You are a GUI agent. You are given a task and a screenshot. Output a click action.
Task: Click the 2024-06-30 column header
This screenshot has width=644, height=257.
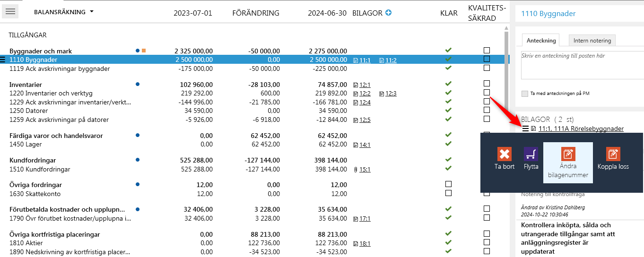click(x=327, y=13)
